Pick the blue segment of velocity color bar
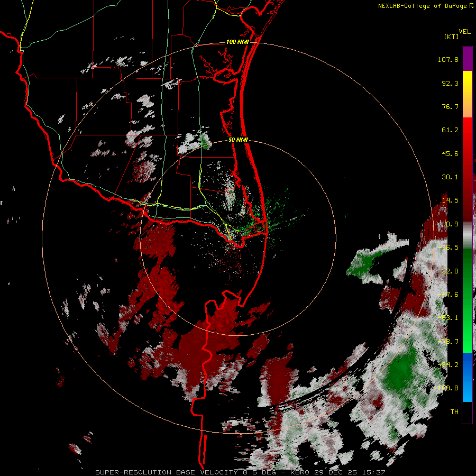 [467, 377]
